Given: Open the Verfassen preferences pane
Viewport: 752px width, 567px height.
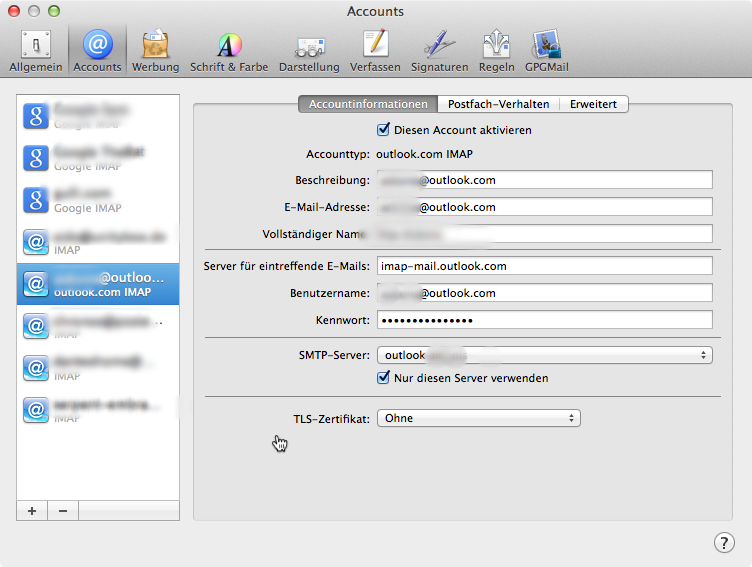Looking at the screenshot, I should pyautogui.click(x=375, y=51).
